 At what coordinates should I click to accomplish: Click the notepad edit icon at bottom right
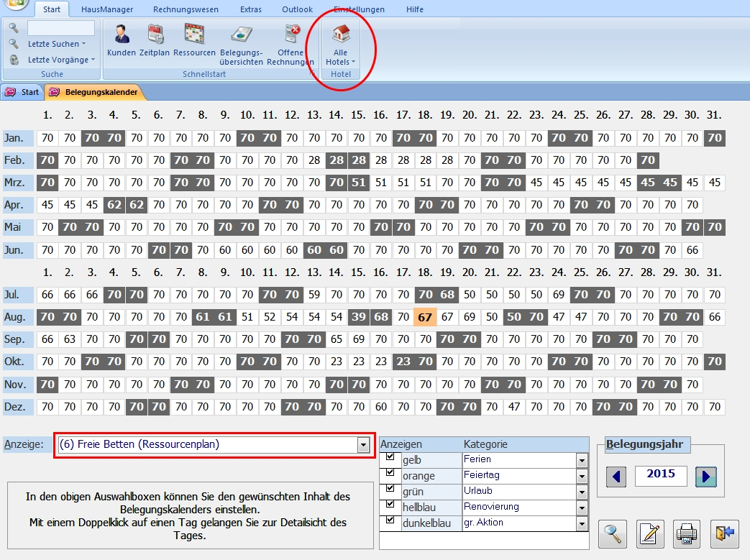pyautogui.click(x=650, y=533)
